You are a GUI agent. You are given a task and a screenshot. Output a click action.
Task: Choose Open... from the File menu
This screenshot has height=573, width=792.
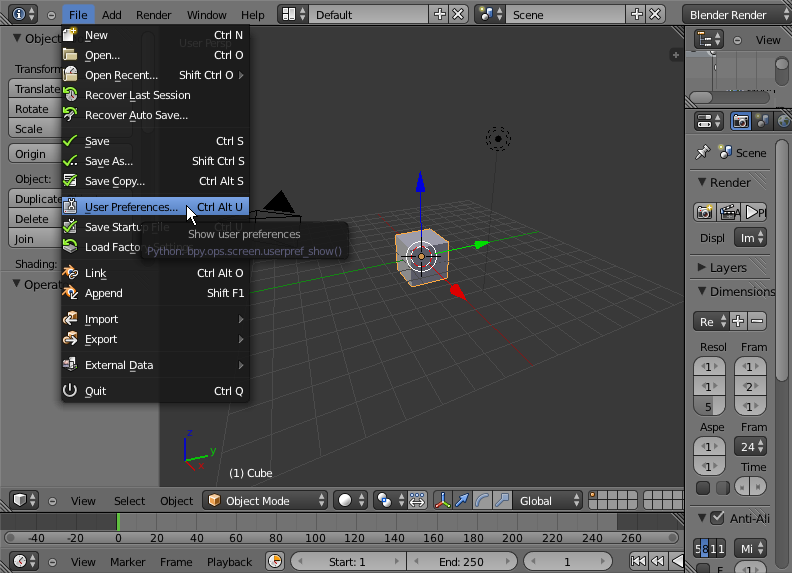(156, 55)
